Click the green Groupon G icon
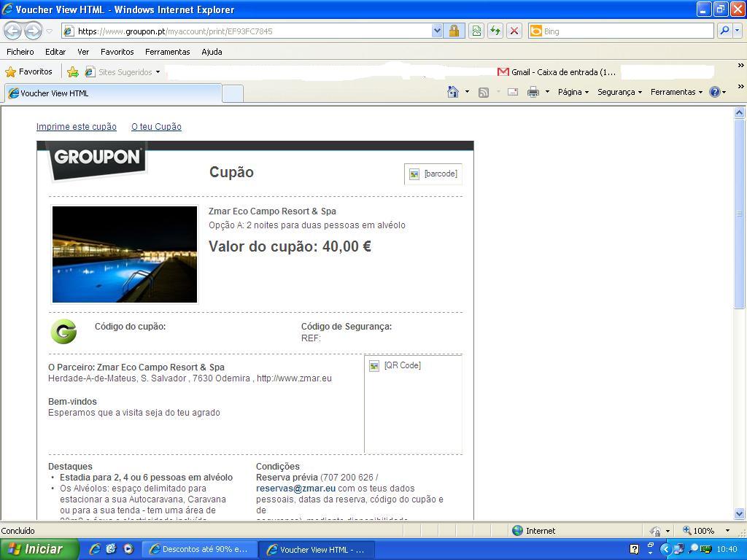This screenshot has height=560, width=747. coord(63,332)
